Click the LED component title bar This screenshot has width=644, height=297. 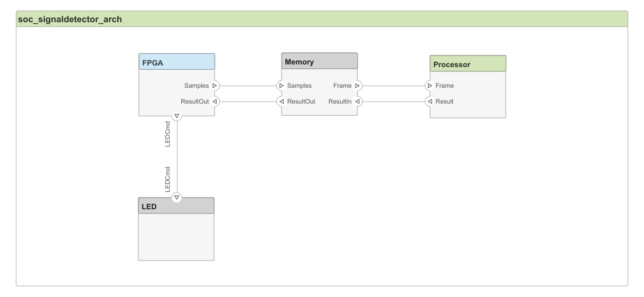click(176, 206)
